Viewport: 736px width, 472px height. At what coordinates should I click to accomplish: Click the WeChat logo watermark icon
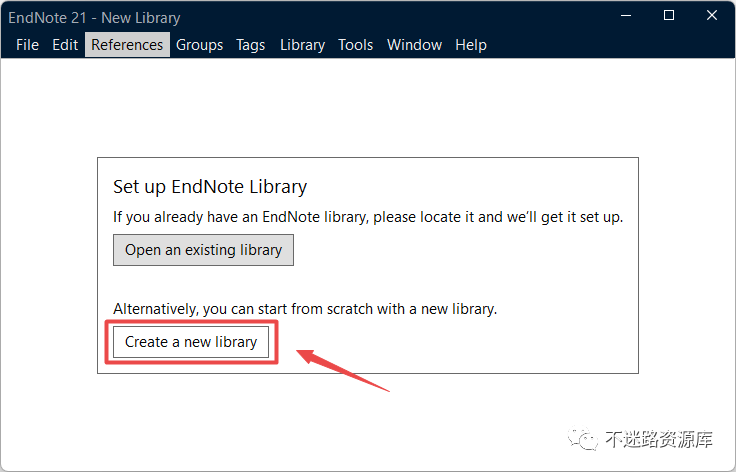(x=583, y=439)
